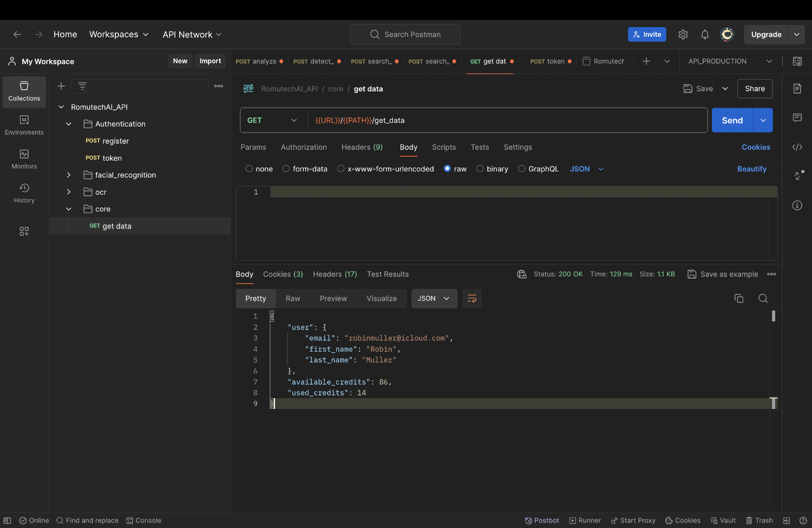
Task: Search the response with magnifier icon
Action: click(763, 299)
